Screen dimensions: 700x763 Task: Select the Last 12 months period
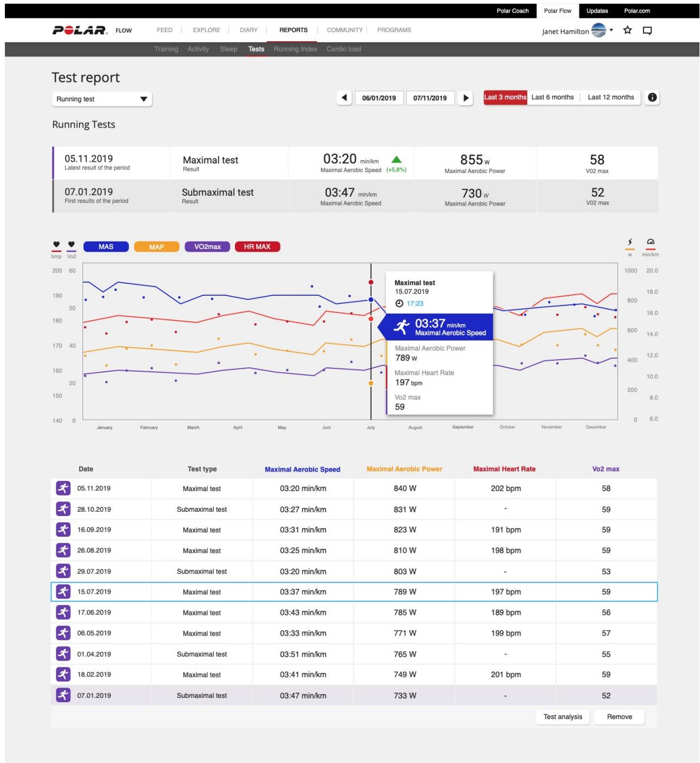(x=610, y=98)
